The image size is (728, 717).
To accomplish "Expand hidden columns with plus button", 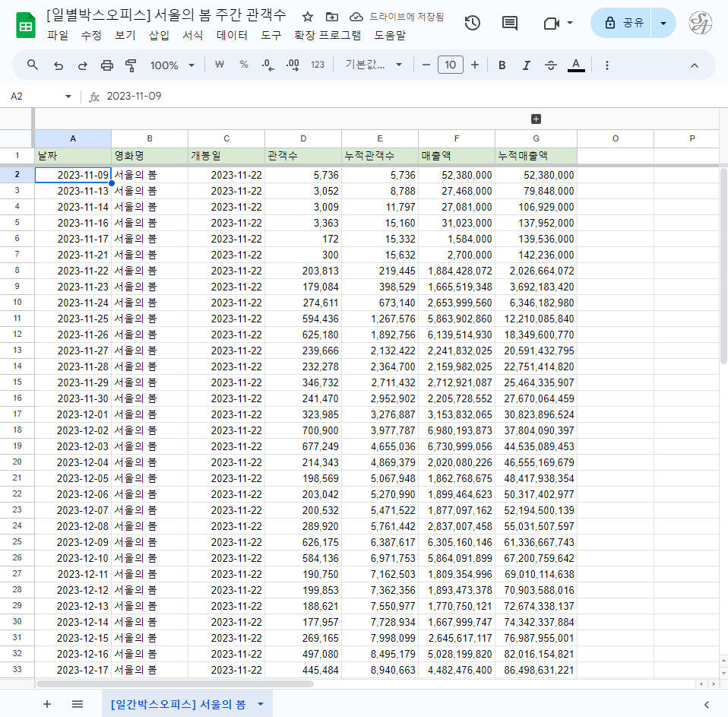I will click(x=536, y=119).
